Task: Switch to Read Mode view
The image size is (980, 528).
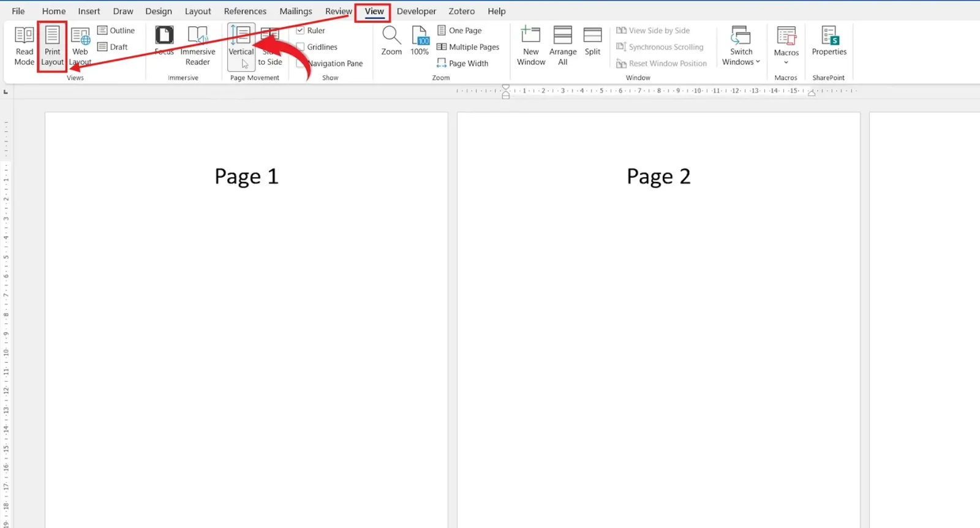Action: [x=24, y=46]
